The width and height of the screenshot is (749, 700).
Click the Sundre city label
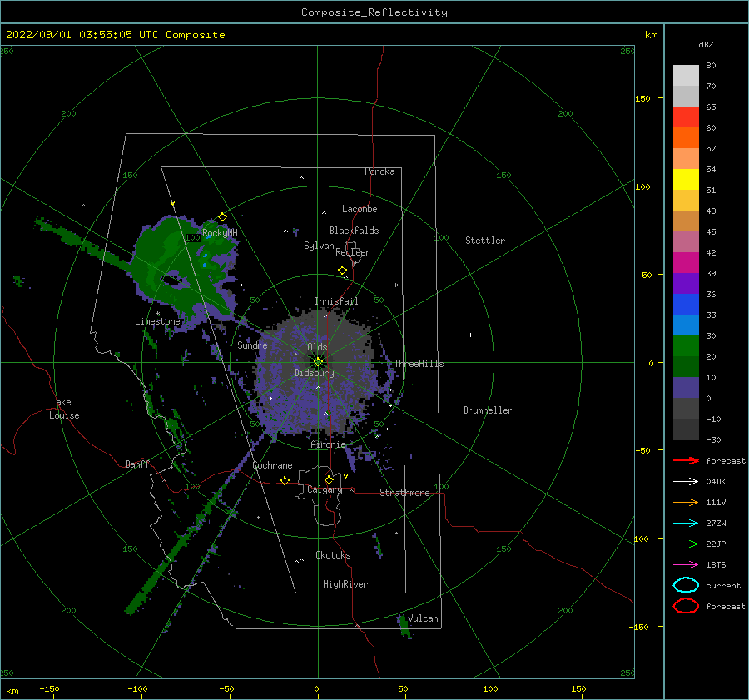(253, 345)
